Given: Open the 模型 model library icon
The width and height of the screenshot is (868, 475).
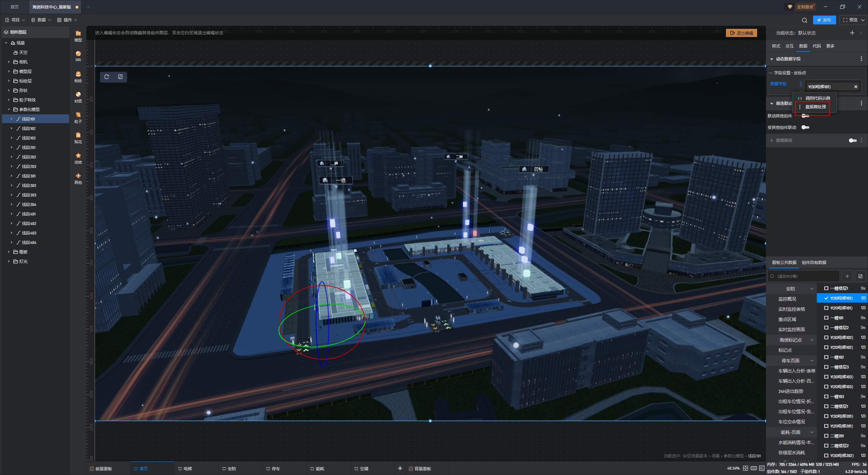Looking at the screenshot, I should click(78, 35).
